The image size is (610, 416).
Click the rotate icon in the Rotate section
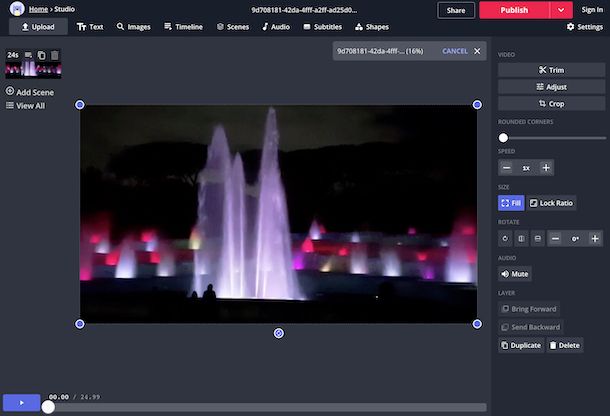click(x=506, y=238)
